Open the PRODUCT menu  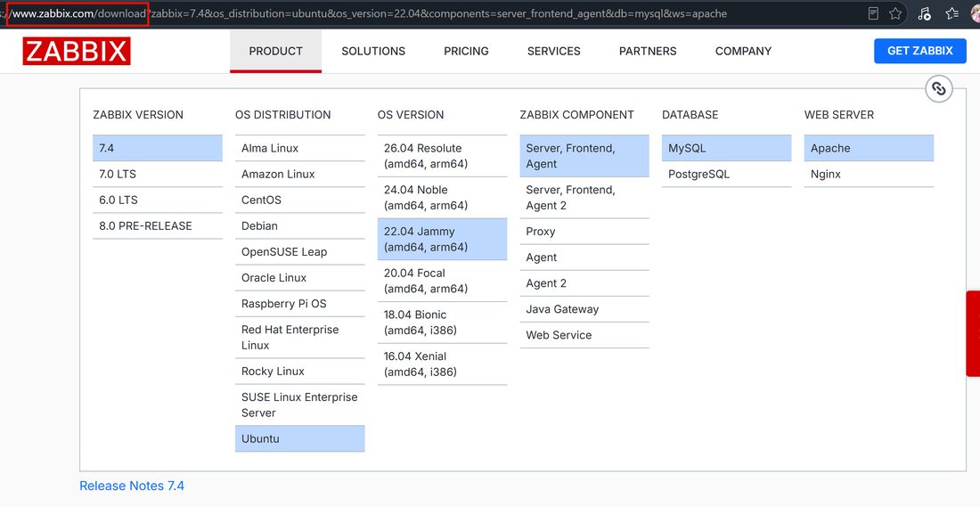point(275,52)
